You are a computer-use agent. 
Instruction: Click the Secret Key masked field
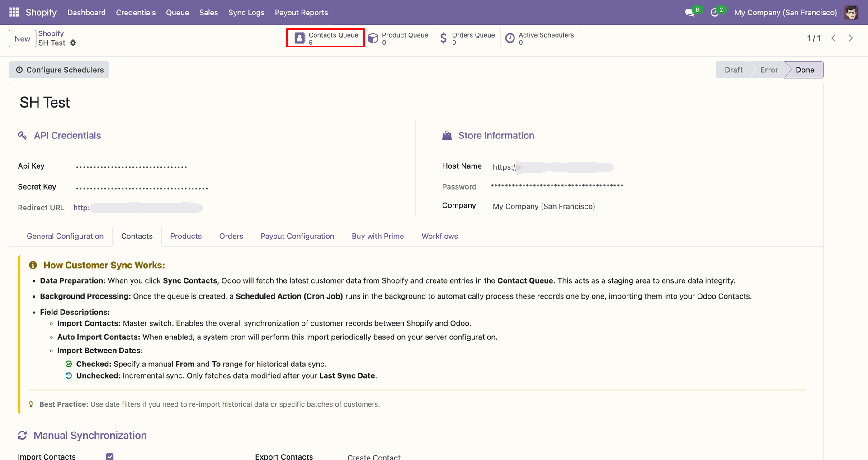[142, 188]
